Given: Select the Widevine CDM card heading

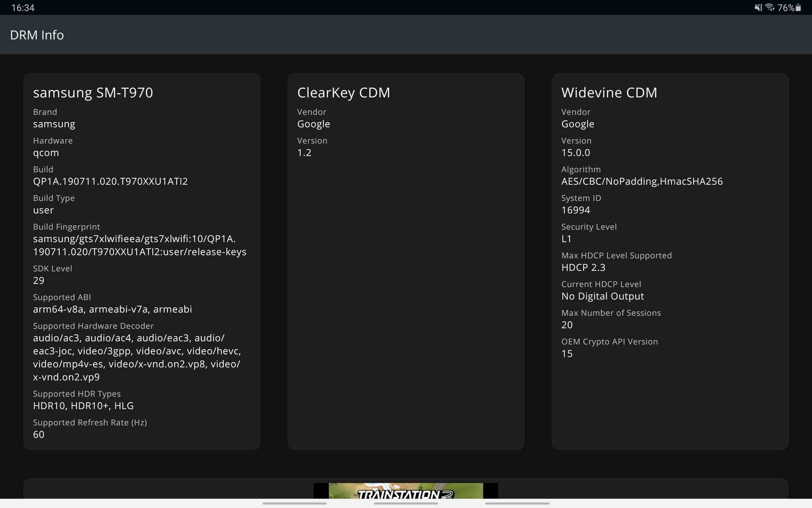Looking at the screenshot, I should pos(609,93).
